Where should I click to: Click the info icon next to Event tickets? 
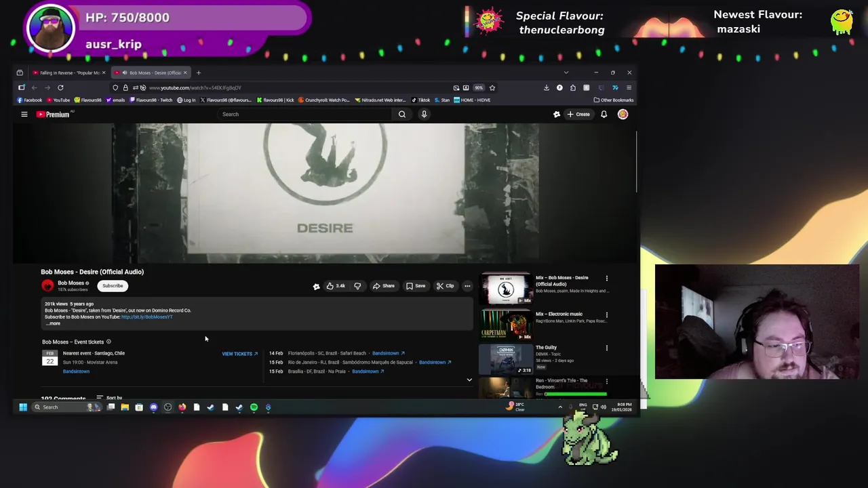(108, 342)
